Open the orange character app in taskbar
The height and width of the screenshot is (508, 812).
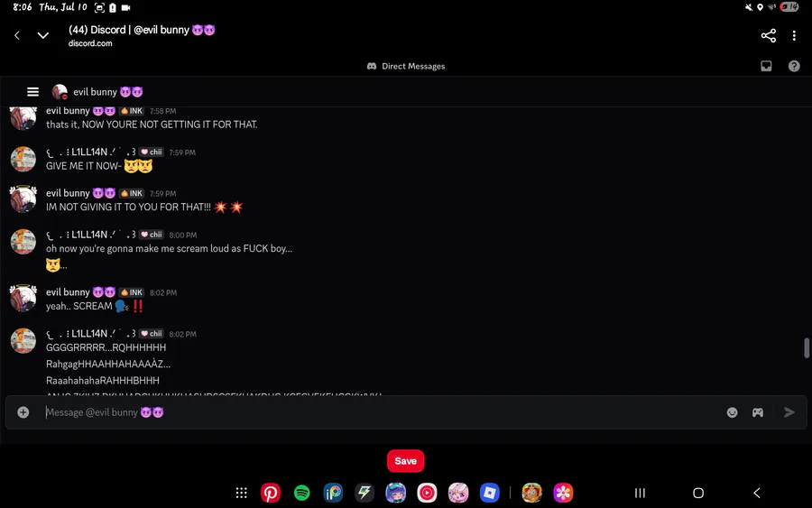[531, 493]
